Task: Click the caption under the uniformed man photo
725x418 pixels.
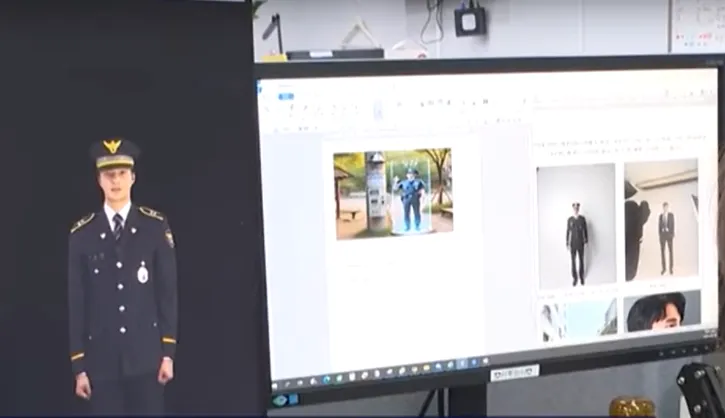Action: [576, 294]
